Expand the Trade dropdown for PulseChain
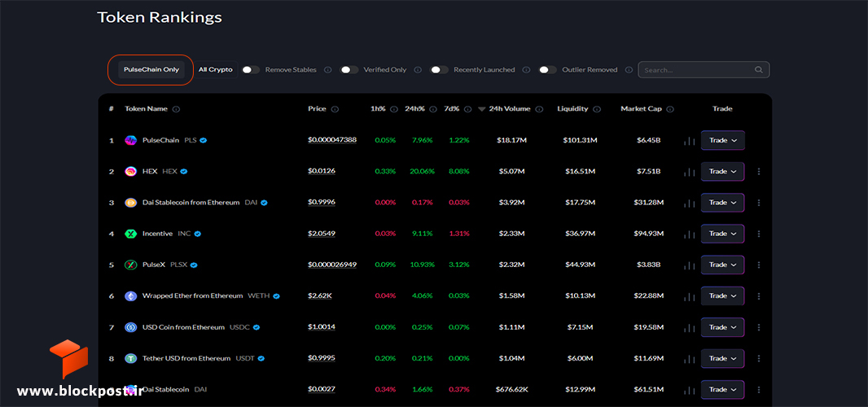This screenshot has width=868, height=407. click(723, 141)
